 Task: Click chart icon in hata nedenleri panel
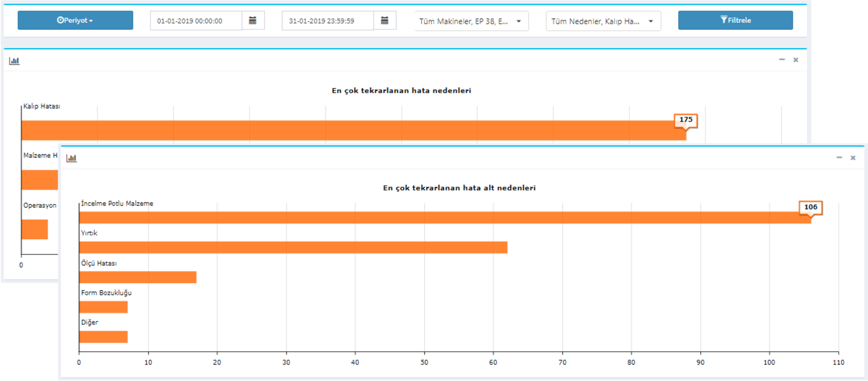click(14, 61)
